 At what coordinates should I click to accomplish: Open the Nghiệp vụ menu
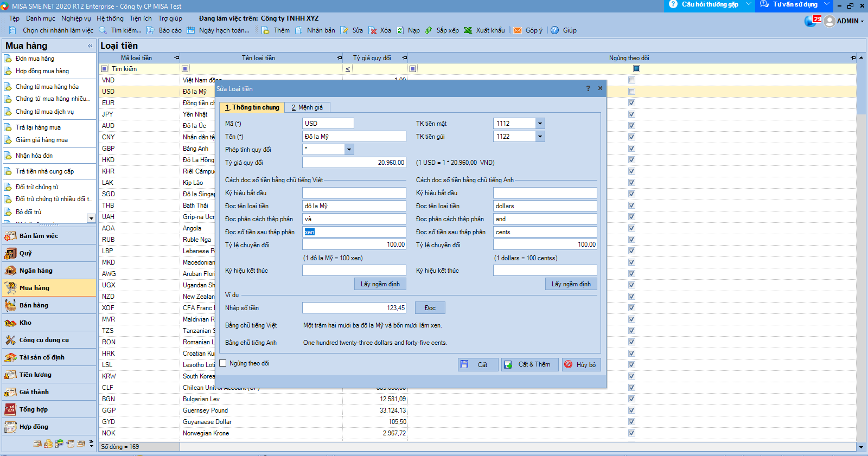(76, 18)
